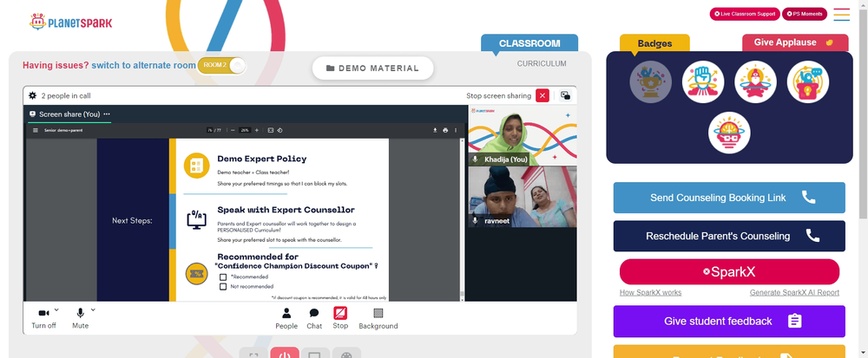Open the PDF viewer more options menu
The height and width of the screenshot is (358, 868).
click(456, 130)
